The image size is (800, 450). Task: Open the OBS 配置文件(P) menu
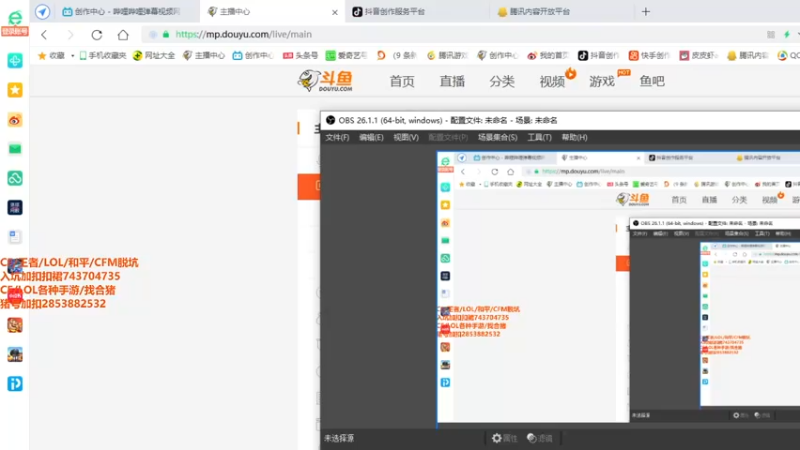click(448, 137)
